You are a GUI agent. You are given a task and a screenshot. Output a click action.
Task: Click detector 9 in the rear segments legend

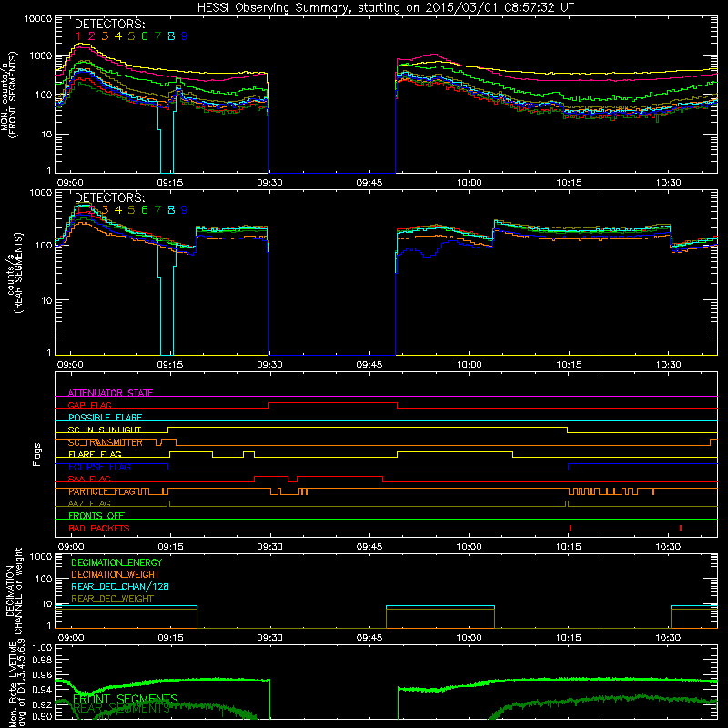pos(185,210)
